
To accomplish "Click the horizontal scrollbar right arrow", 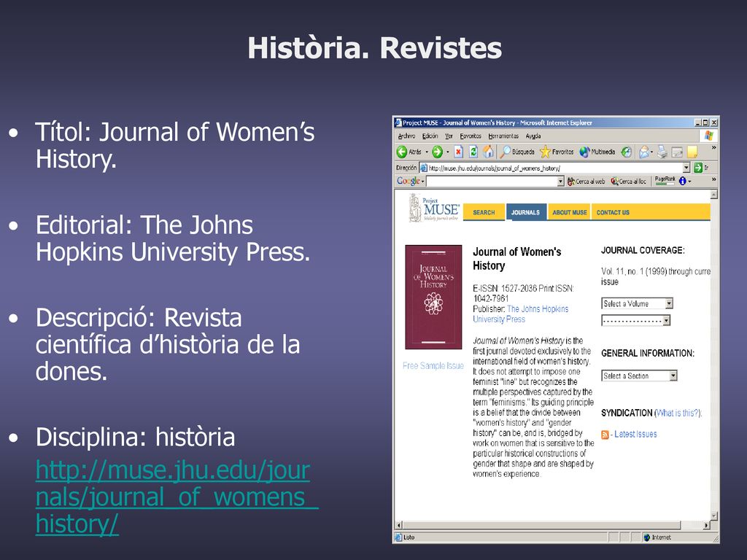I will point(706,525).
